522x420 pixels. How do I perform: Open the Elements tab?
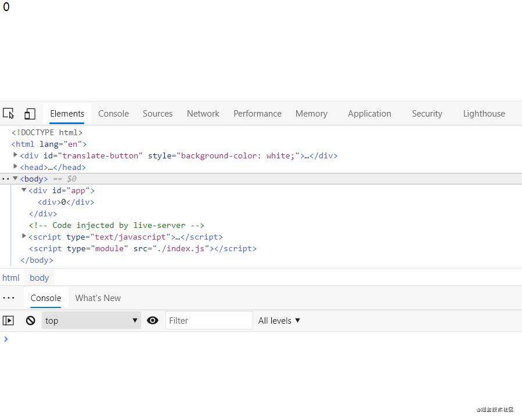click(67, 113)
